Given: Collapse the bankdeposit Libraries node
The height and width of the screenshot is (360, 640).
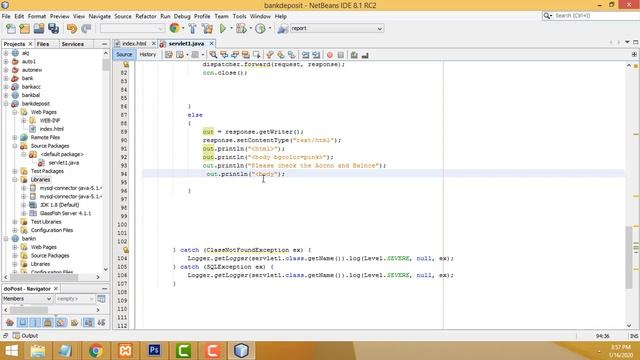Looking at the screenshot, I should coord(15,180).
